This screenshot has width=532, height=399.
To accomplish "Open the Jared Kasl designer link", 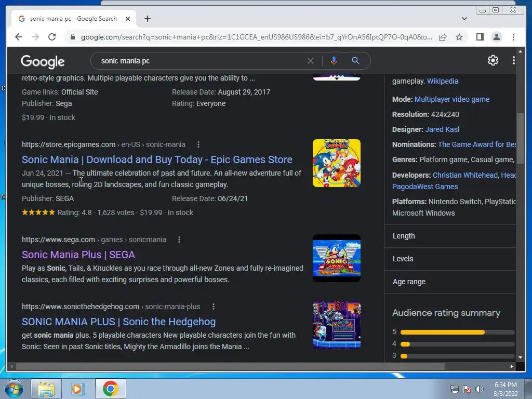I will (442, 129).
